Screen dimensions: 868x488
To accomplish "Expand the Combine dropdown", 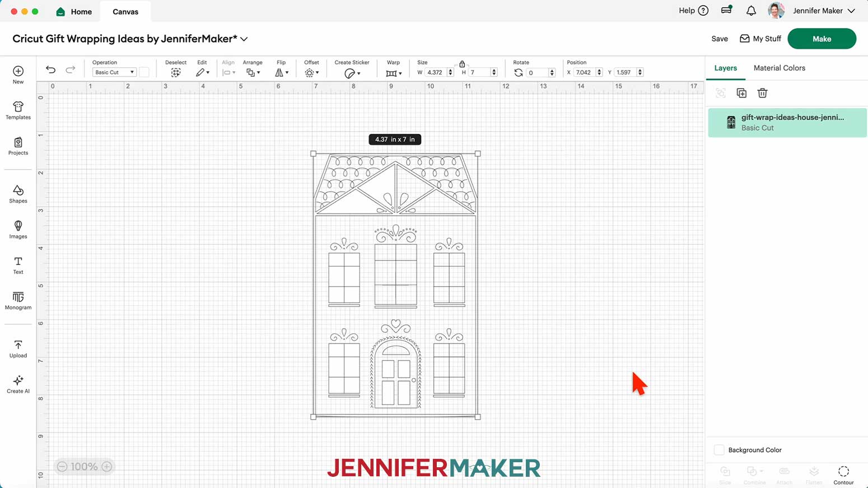I will click(754, 475).
